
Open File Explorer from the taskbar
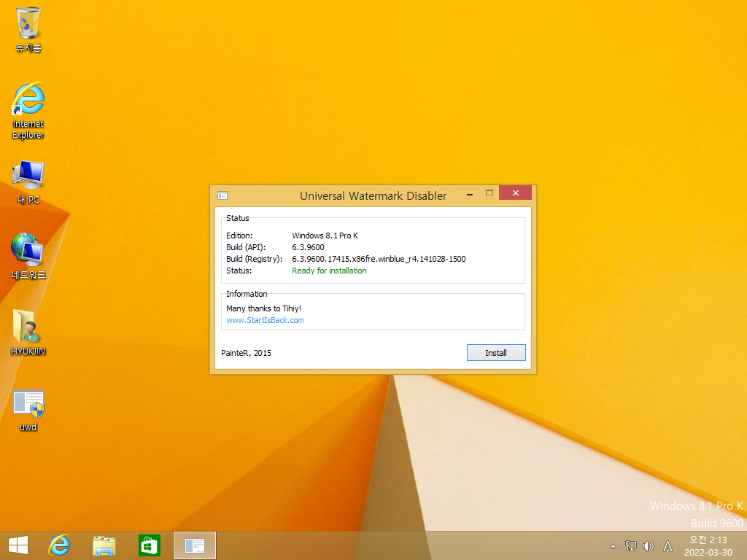click(104, 545)
